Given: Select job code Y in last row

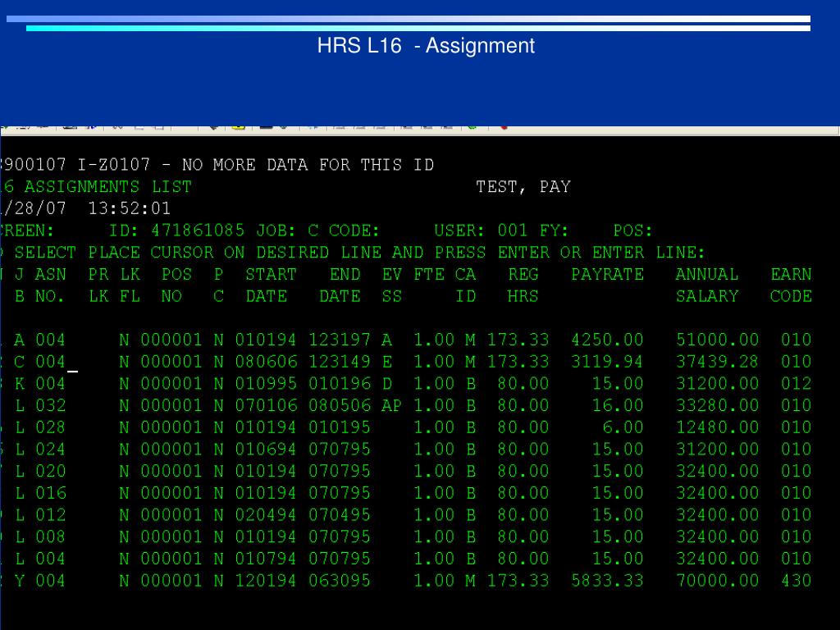Looking at the screenshot, I should (x=20, y=582).
